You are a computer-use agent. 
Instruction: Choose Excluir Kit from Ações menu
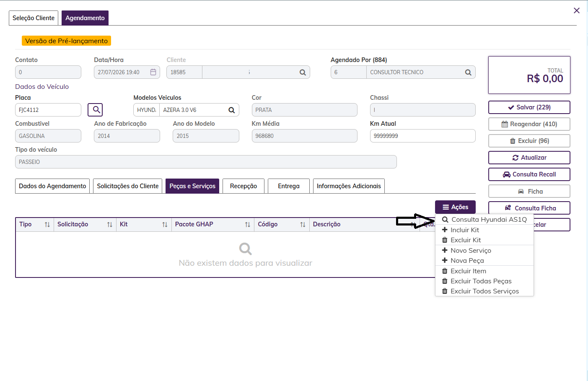484,240
